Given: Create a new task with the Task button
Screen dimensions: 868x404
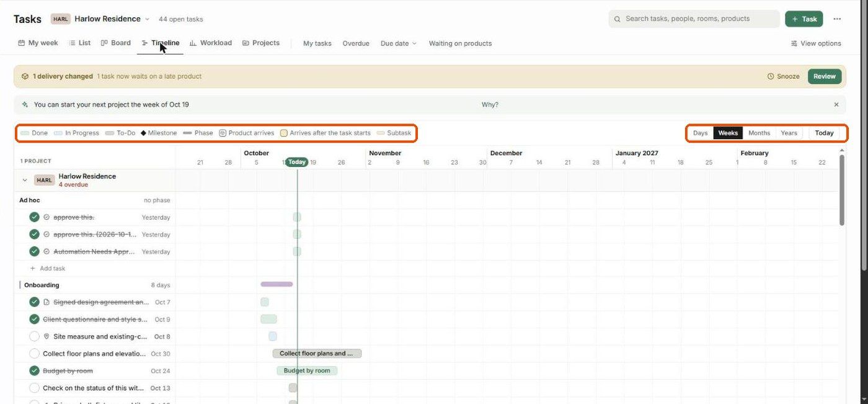Looking at the screenshot, I should click(x=804, y=19).
